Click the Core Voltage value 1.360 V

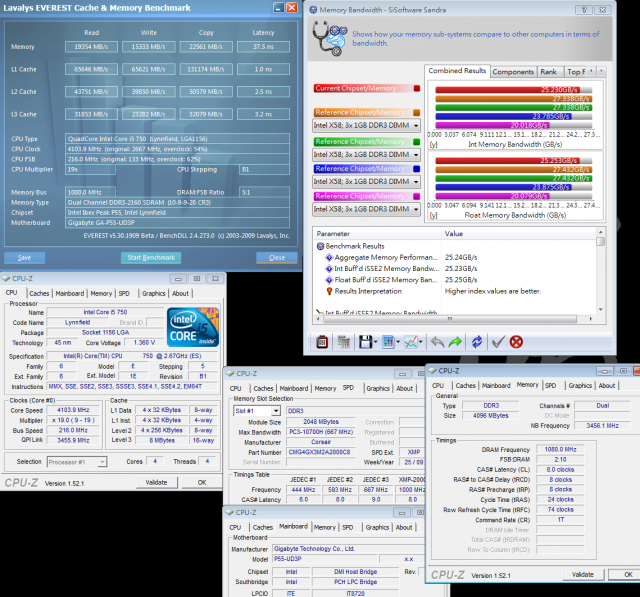144,343
